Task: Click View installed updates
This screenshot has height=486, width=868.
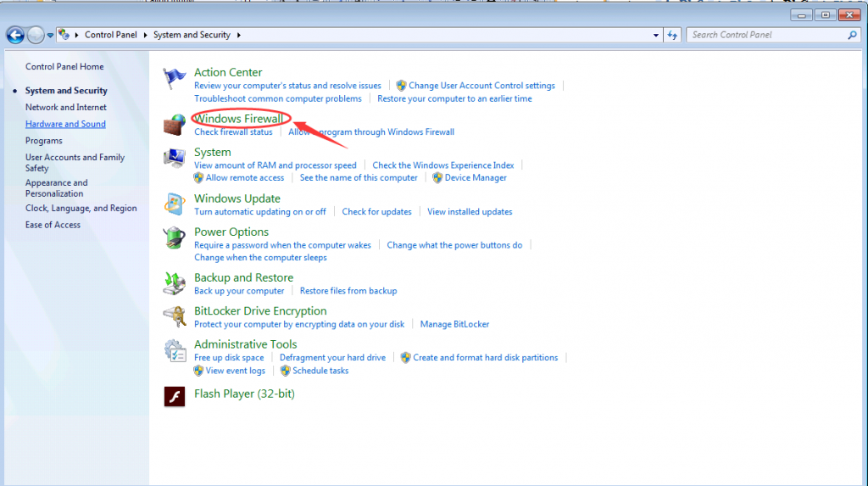Action: point(470,212)
